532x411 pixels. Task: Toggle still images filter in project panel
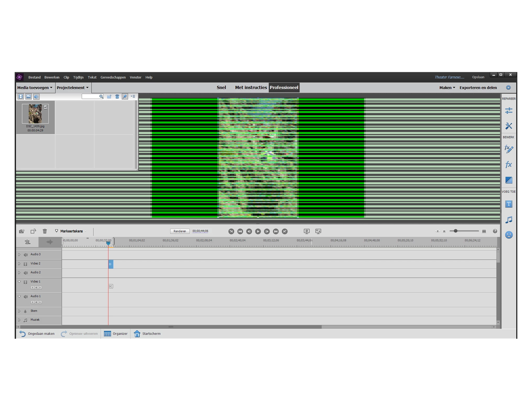tap(29, 97)
